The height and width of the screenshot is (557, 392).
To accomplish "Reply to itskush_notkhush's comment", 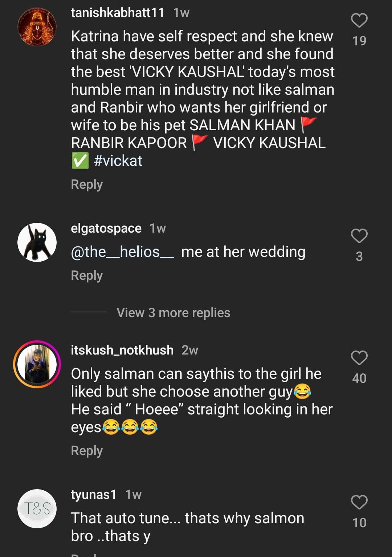I will [87, 451].
